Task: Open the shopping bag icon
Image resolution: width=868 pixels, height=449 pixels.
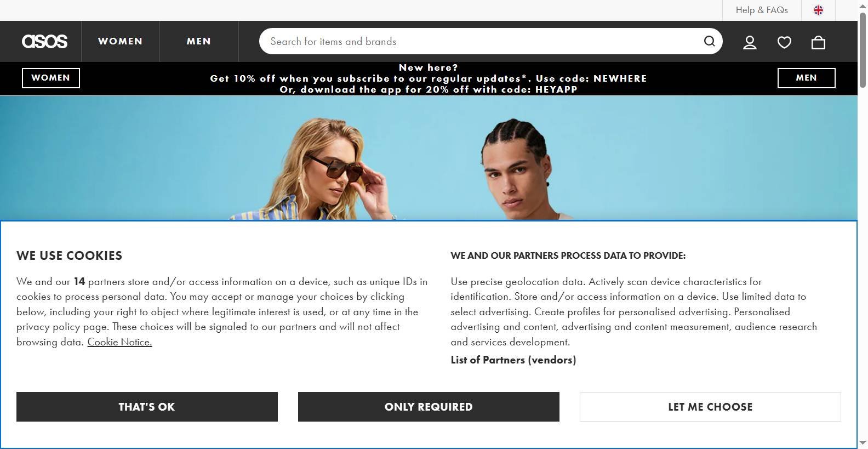Action: point(818,42)
